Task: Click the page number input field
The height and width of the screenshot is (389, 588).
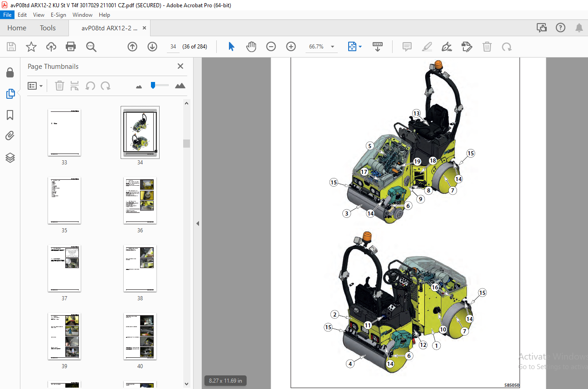Action: tap(173, 47)
